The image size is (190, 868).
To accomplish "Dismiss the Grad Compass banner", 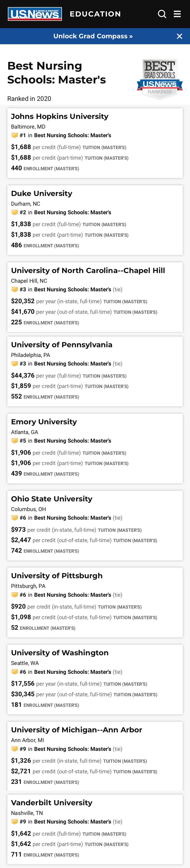I will coord(180,36).
